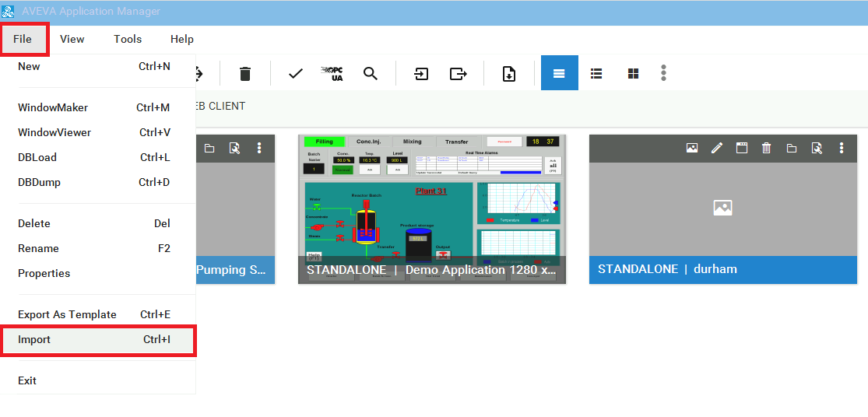Open three-dots menu on Pumping card
The width and height of the screenshot is (868, 417).
tap(259, 148)
